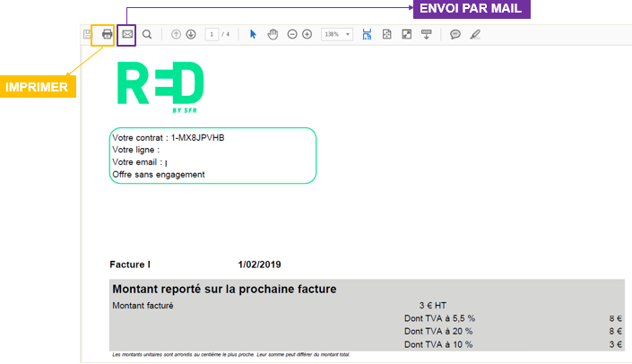This screenshot has width=632, height=364.
Task: Click the IMPRIMER label
Action: point(37,87)
